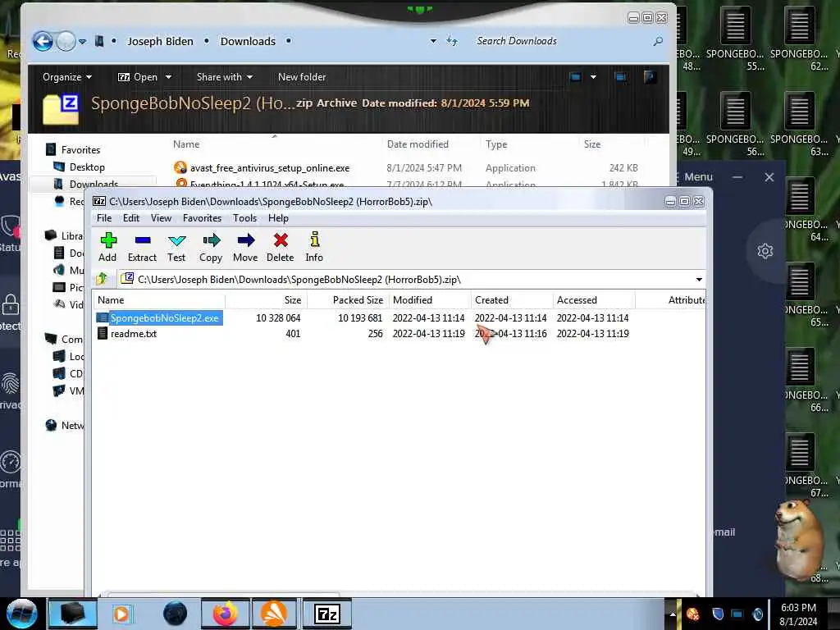This screenshot has height=630, width=840.
Task: Open the Favorites menu in 7-Zip
Action: click(202, 218)
